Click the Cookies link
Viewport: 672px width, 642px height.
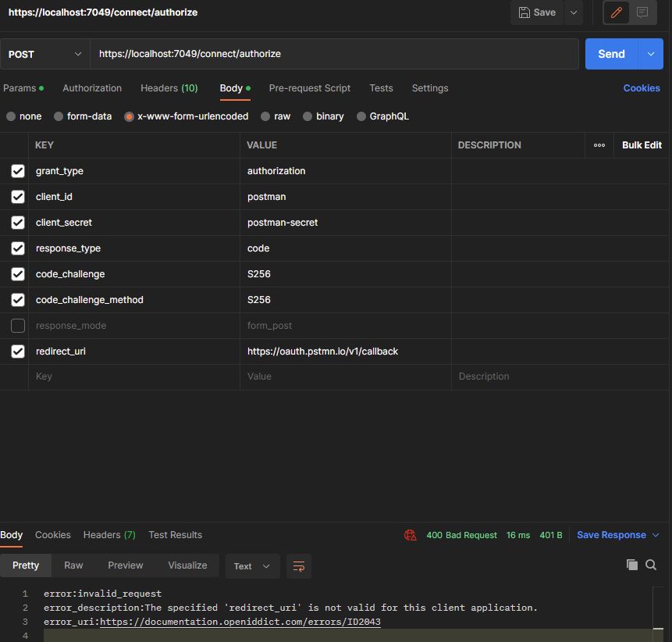coord(641,88)
